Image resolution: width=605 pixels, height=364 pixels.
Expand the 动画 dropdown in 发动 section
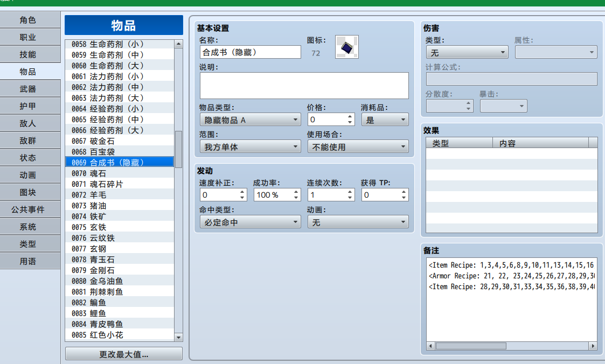[x=358, y=222]
